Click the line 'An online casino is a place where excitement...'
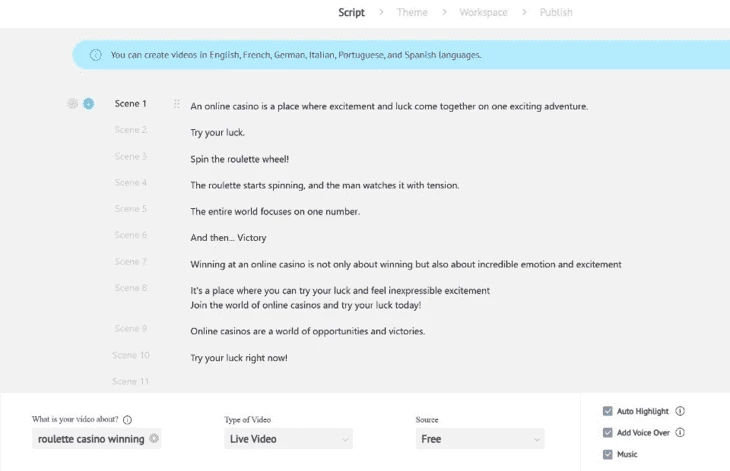Viewport: 730px width, 471px height. pos(389,107)
